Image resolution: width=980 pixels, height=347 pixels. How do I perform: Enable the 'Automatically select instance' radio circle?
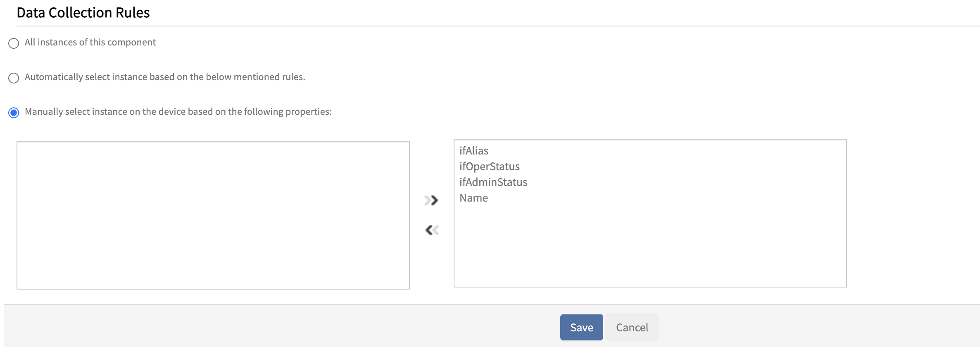pos(14,78)
